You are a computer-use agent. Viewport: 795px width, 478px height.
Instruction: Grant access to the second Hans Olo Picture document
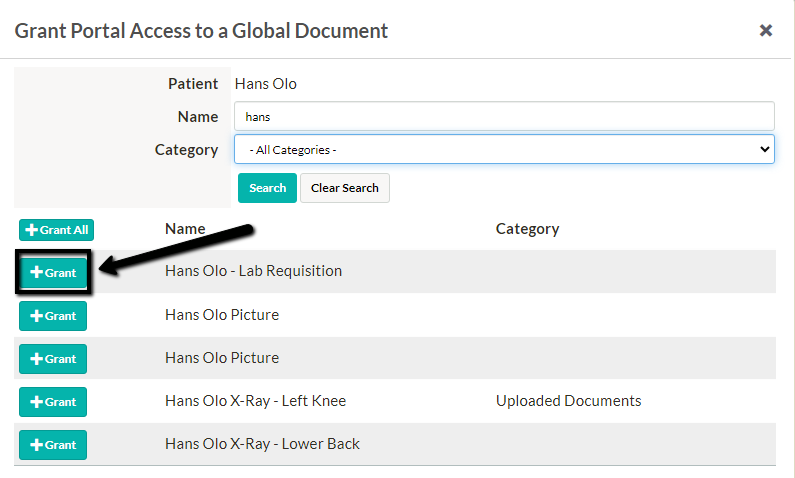53,359
